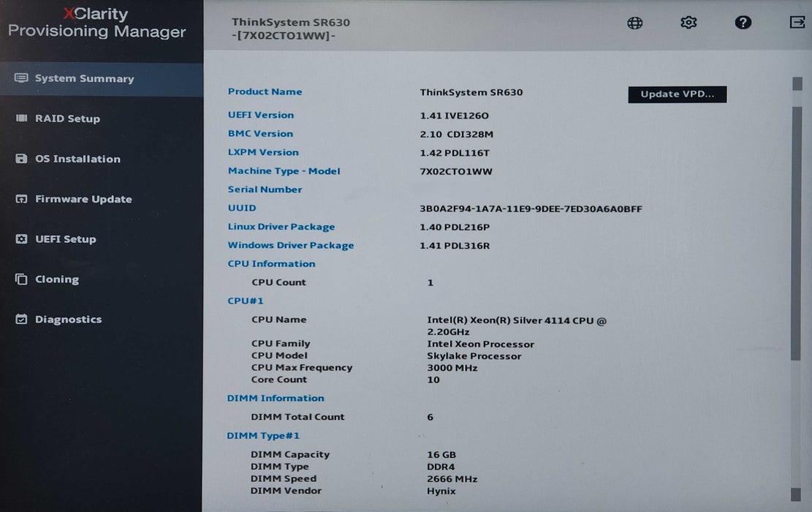Click the BMC Version label
Image resolution: width=812 pixels, height=512 pixels.
point(260,134)
